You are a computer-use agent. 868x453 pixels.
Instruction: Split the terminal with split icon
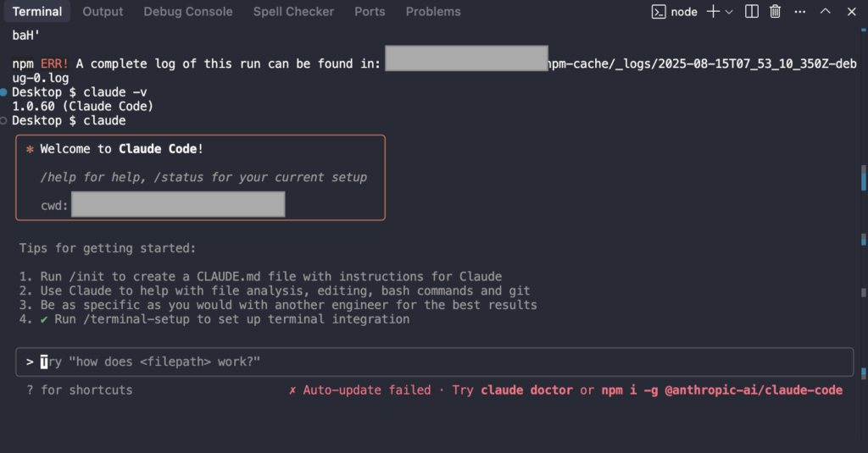tap(751, 12)
